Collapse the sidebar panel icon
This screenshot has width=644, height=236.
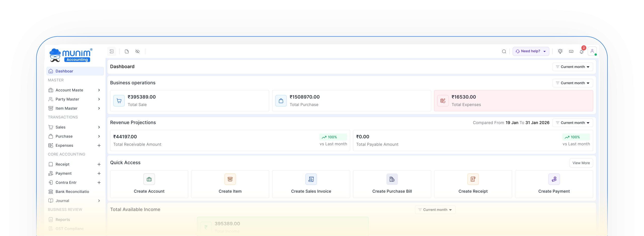click(112, 51)
